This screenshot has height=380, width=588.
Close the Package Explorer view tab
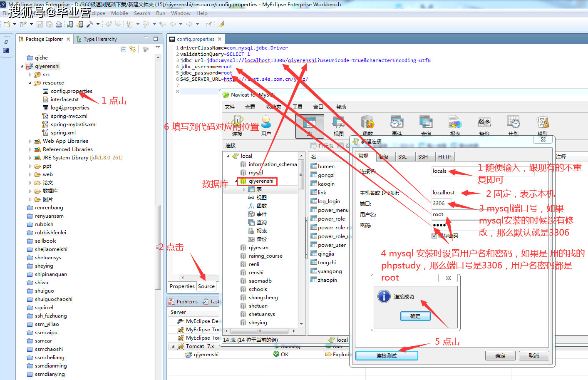click(x=68, y=39)
